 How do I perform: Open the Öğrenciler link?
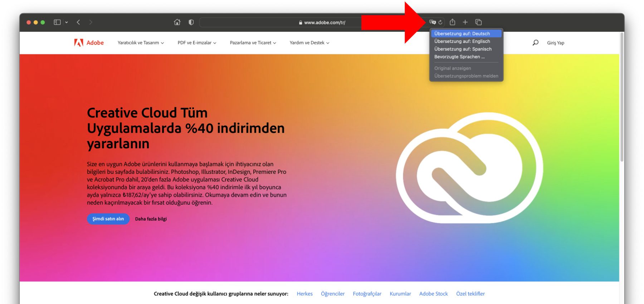(x=333, y=294)
